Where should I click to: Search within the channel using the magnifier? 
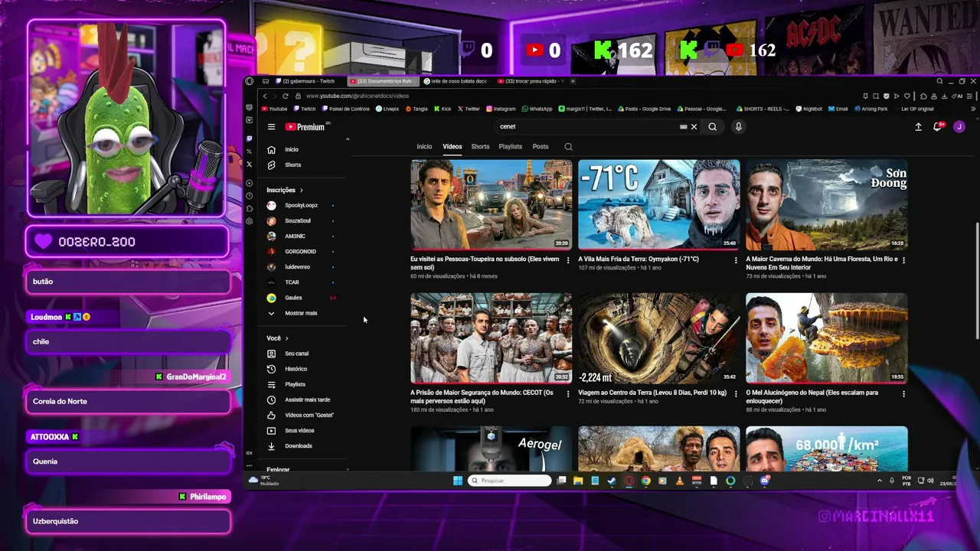click(568, 147)
